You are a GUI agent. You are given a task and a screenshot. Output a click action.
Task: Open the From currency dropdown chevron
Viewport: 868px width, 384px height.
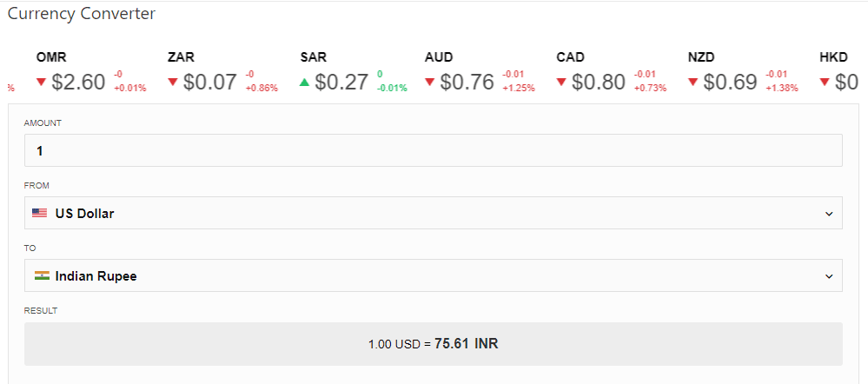(828, 214)
